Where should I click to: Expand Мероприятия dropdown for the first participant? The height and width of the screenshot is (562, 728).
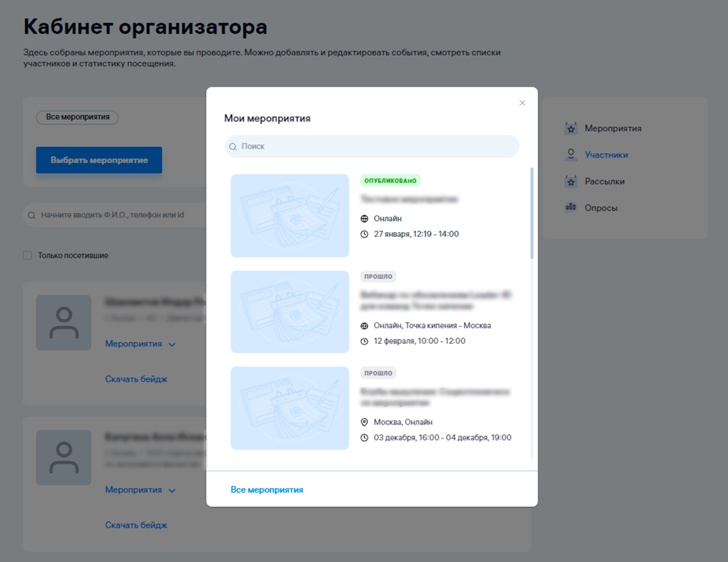click(x=140, y=344)
